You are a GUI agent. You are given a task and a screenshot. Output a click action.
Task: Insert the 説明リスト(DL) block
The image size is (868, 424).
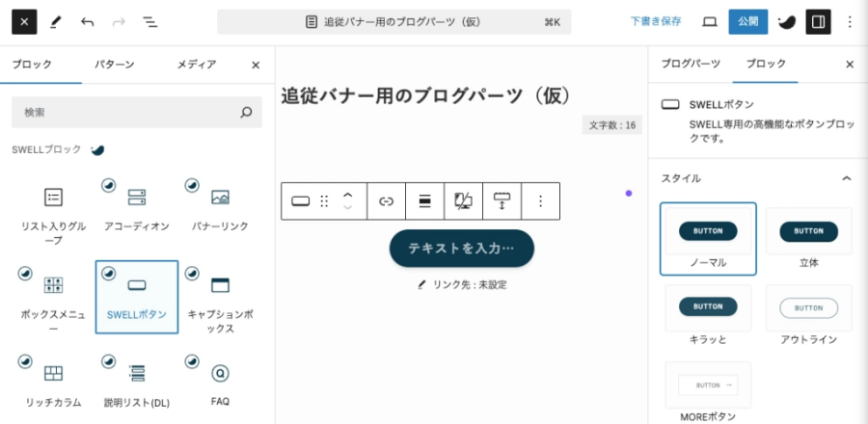pos(137,385)
